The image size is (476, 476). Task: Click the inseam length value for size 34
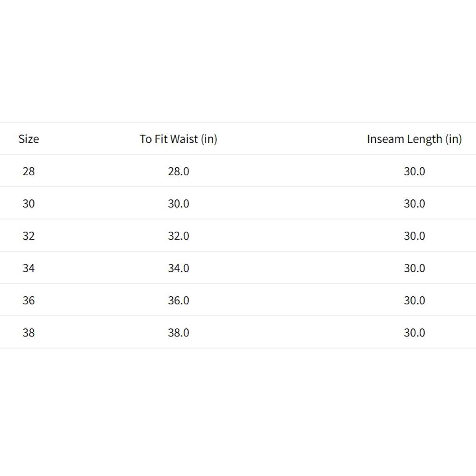click(x=414, y=268)
